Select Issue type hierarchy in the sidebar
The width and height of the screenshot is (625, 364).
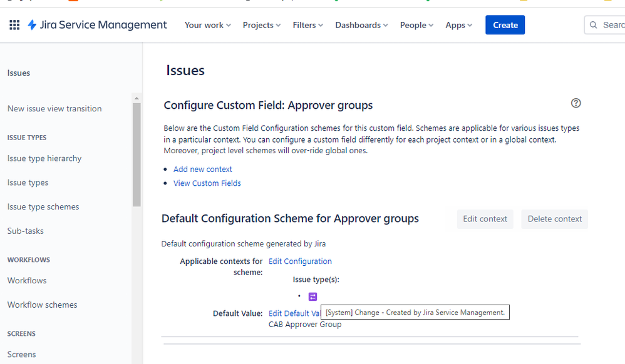(44, 158)
